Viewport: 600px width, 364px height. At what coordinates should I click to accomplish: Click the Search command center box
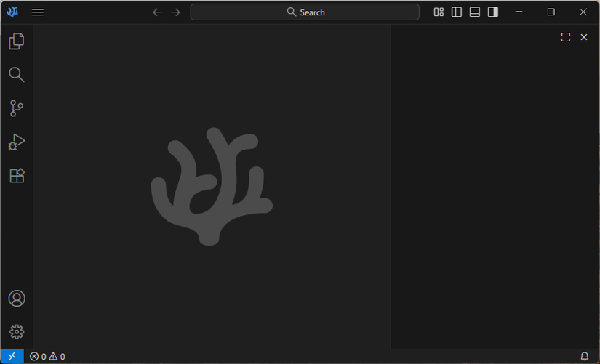coord(305,12)
